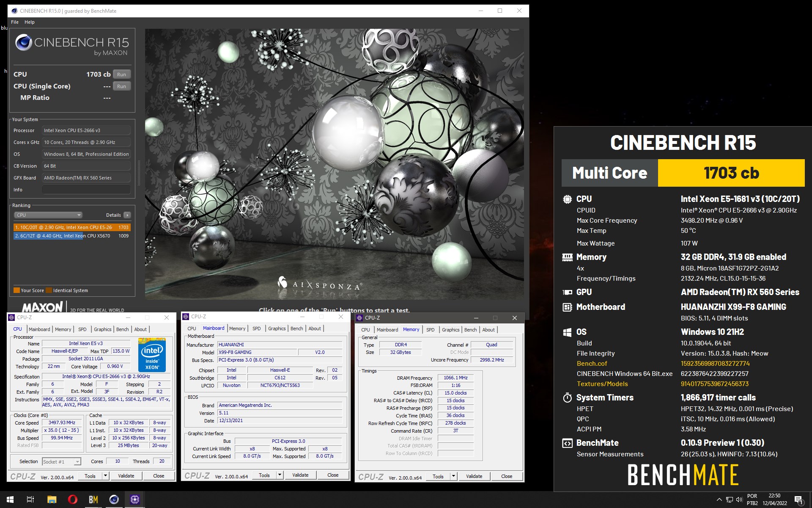Open the Windows Start menu
Viewport: 812px width, 508px height.
click(10, 500)
